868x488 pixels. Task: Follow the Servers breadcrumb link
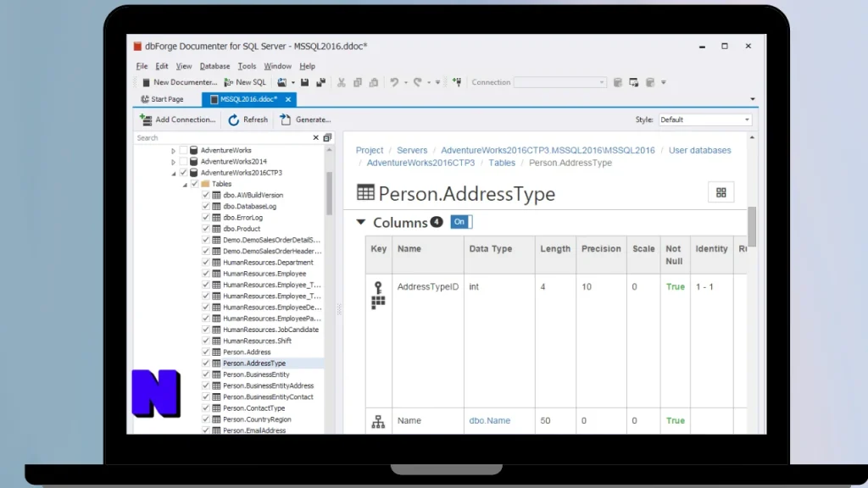[412, 151]
